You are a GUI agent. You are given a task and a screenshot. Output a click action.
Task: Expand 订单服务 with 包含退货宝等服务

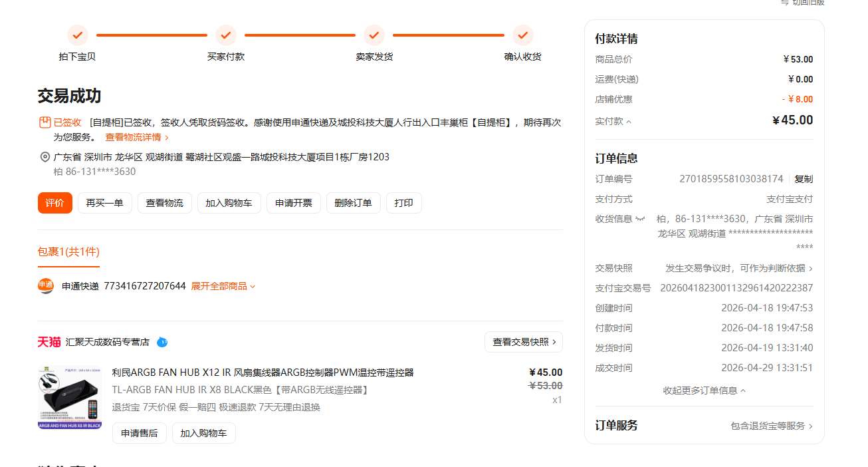tap(771, 426)
